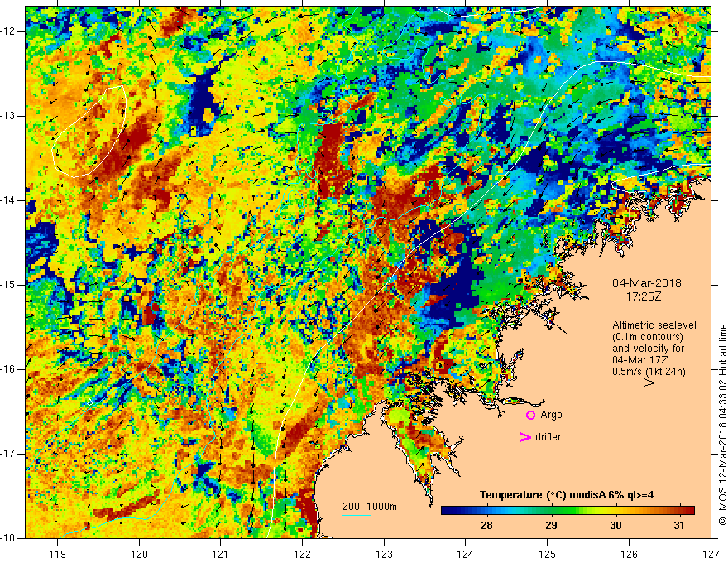Viewport: 728px width, 563px height.
Task: Click the Argo legend label
Action: [551, 415]
